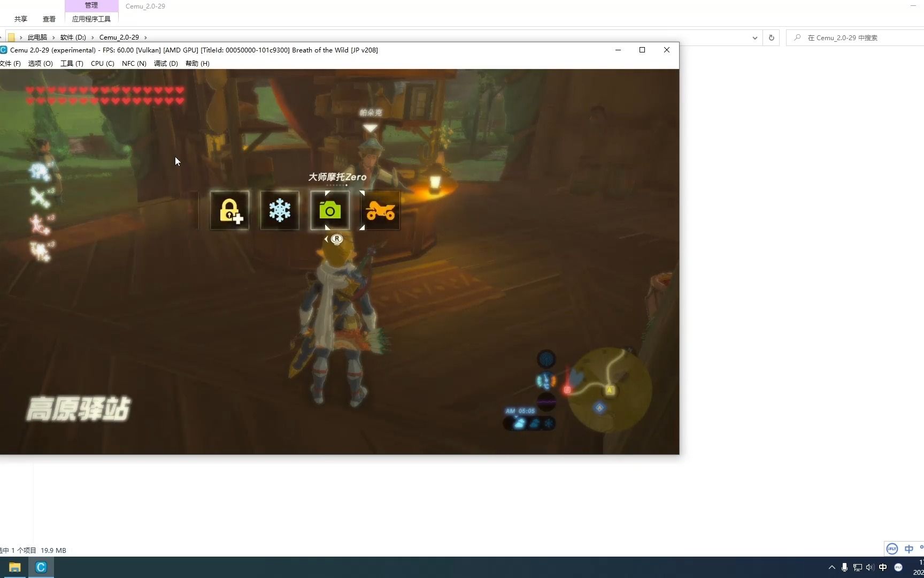Open File Explorer from the taskbar
The width and height of the screenshot is (924, 578).
[14, 567]
